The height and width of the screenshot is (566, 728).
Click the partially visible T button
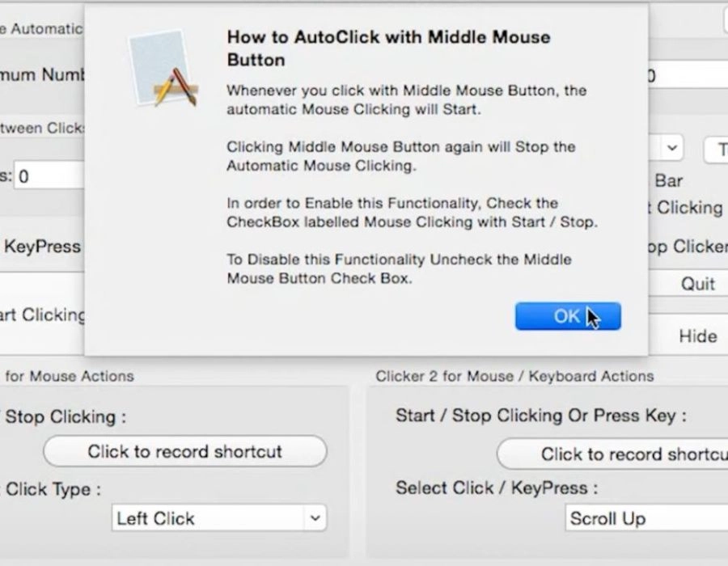tap(717, 150)
